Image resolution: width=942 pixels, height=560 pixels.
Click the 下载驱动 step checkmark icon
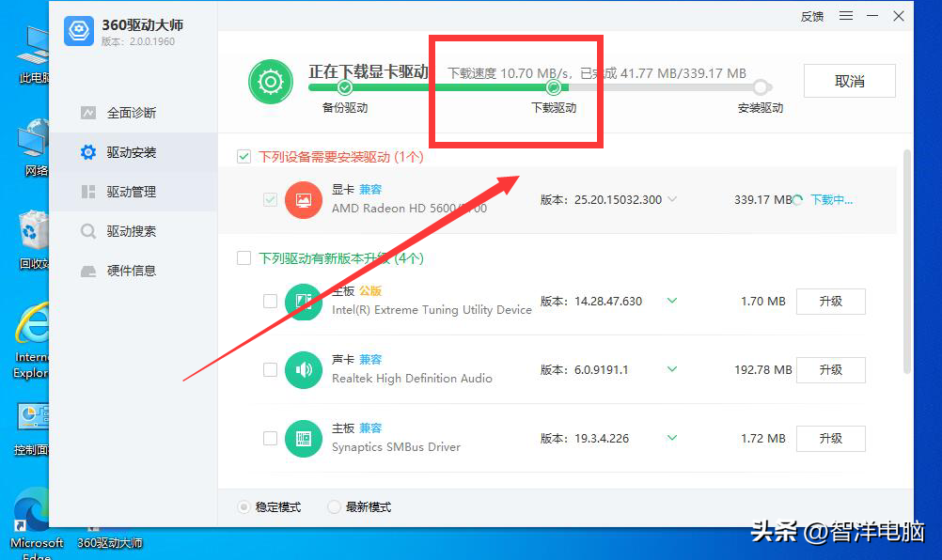point(554,87)
